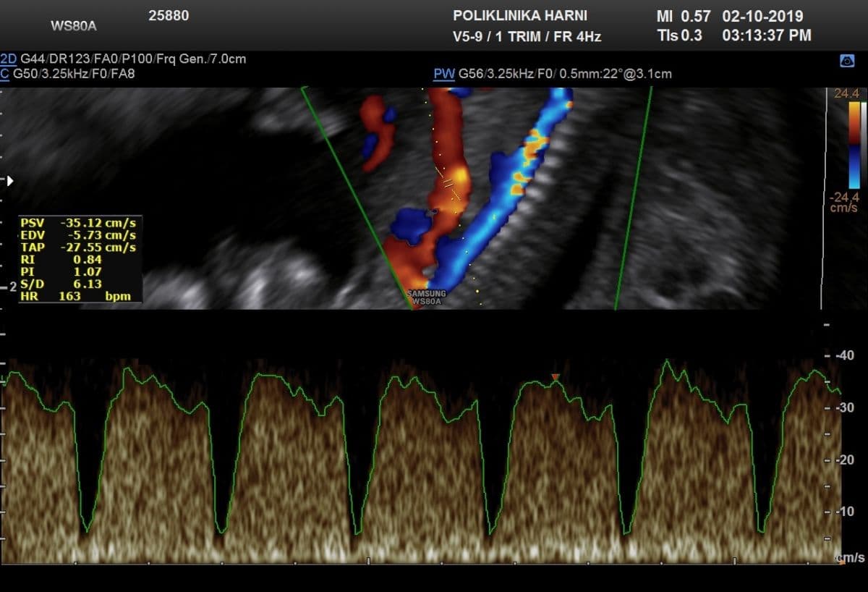Click the 24.4 upper color scale value

(x=846, y=93)
